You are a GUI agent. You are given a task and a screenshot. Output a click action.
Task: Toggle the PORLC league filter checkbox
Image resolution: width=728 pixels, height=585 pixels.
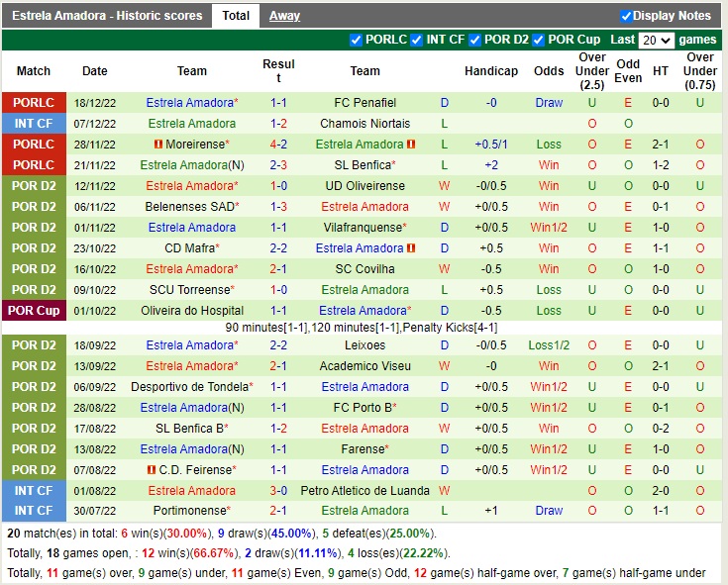pos(356,41)
